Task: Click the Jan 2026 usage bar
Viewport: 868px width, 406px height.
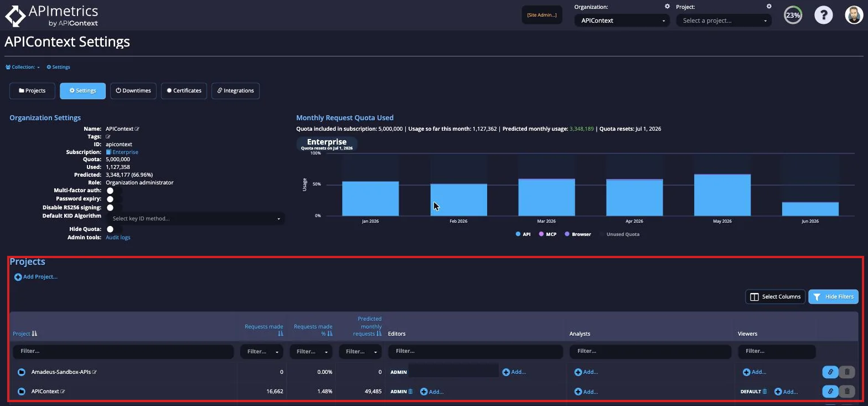Action: pos(370,199)
